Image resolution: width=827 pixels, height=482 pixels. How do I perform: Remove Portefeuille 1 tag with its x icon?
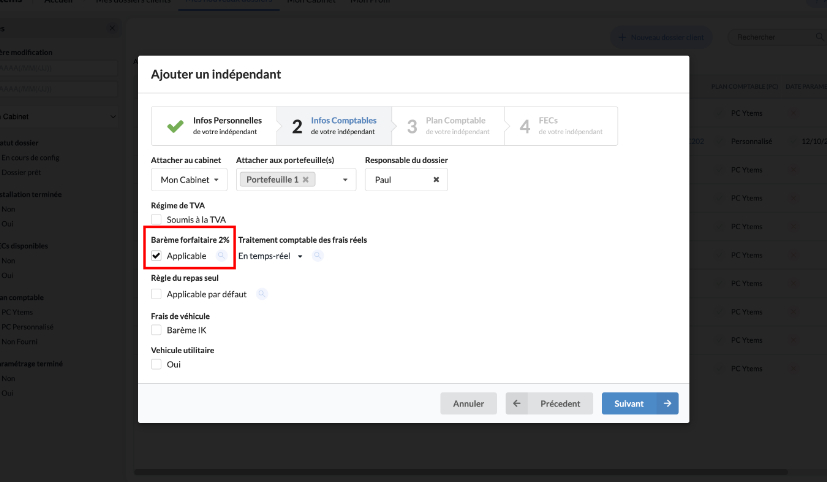306,180
